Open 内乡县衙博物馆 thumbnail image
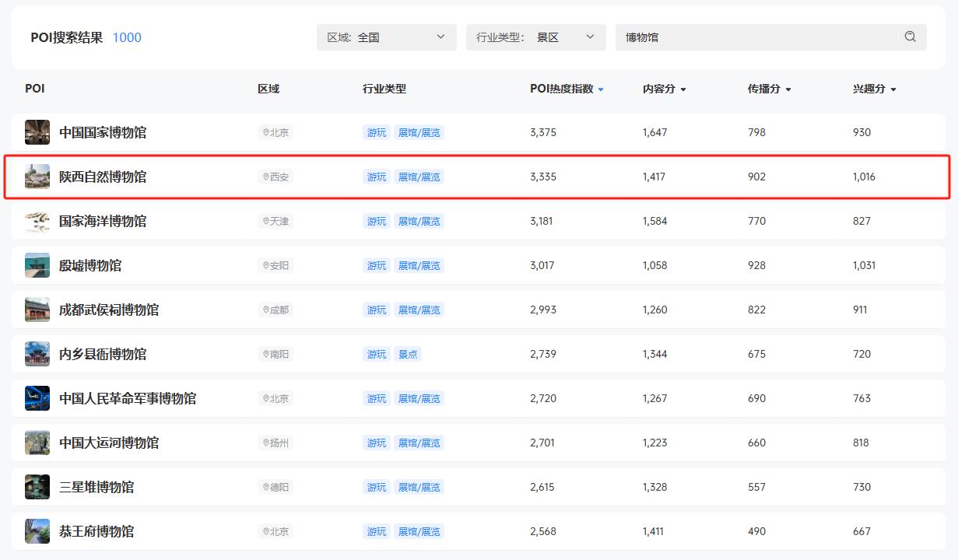958x560 pixels. coord(37,354)
